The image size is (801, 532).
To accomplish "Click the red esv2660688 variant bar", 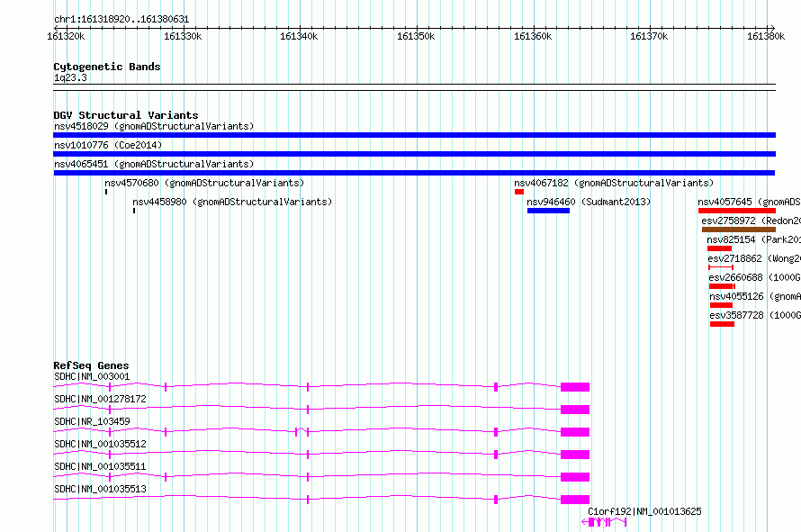I will pyautogui.click(x=722, y=286).
